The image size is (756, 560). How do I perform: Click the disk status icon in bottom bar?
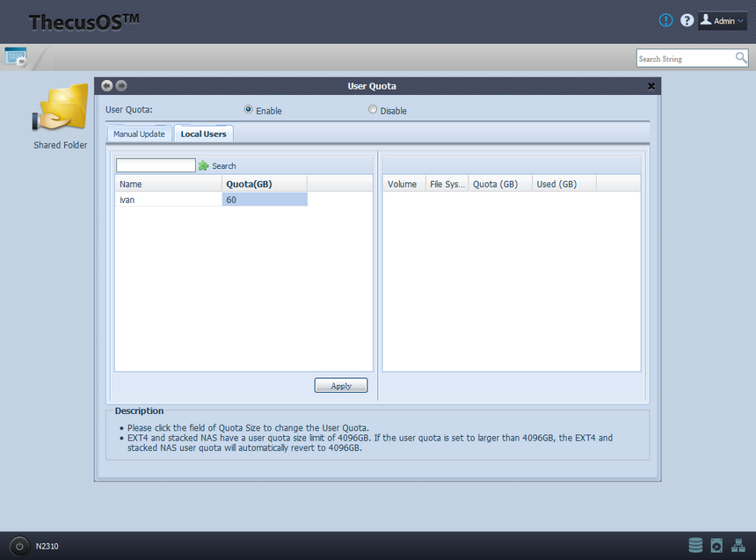[716, 545]
